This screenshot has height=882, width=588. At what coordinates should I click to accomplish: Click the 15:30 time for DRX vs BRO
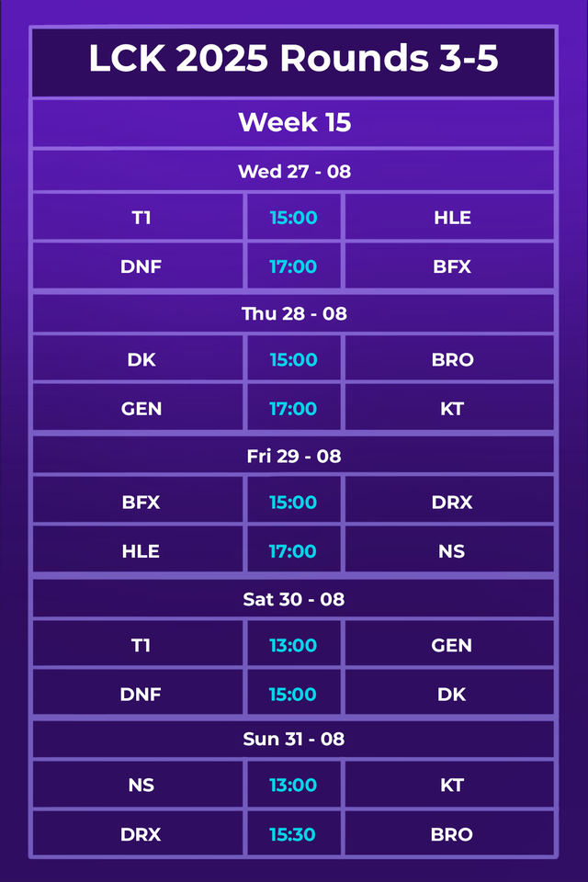293,834
